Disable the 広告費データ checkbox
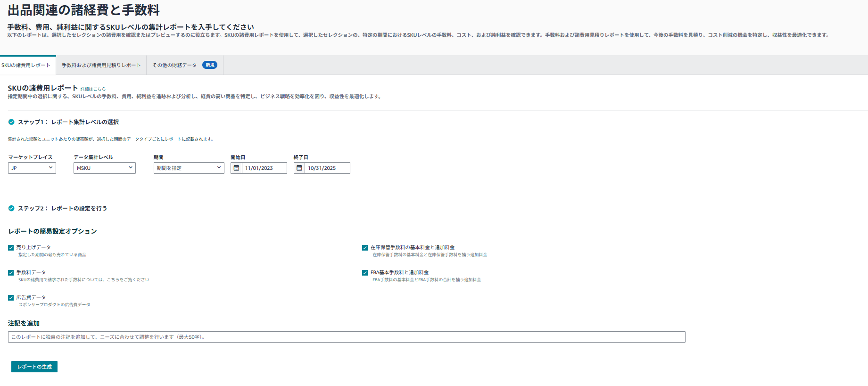The image size is (868, 386). (x=11, y=298)
